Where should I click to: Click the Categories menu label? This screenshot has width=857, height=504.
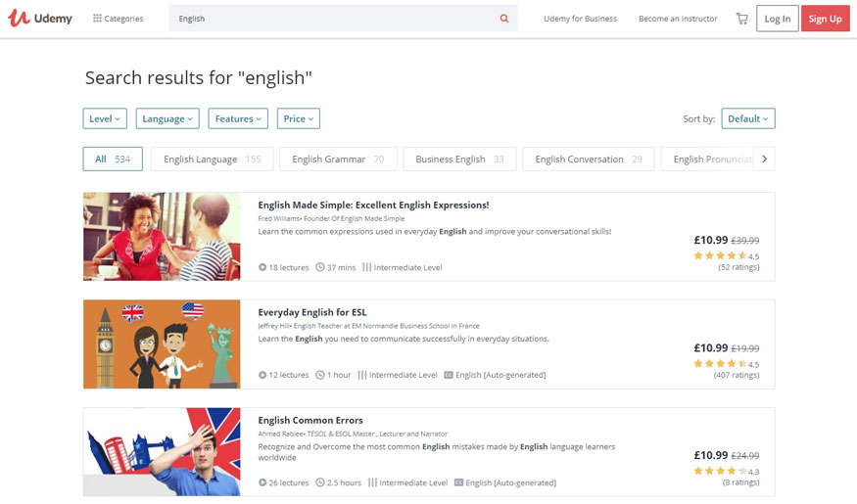[x=123, y=19]
